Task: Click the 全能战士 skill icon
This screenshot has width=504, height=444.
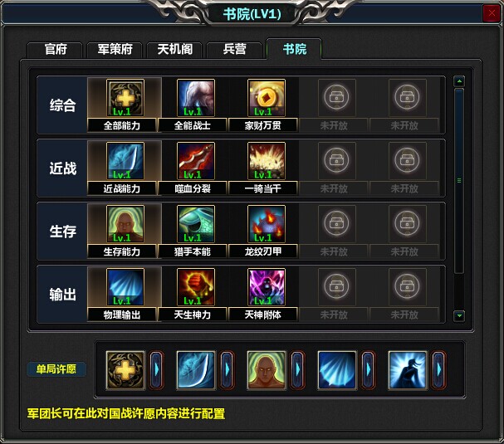Action: click(196, 98)
